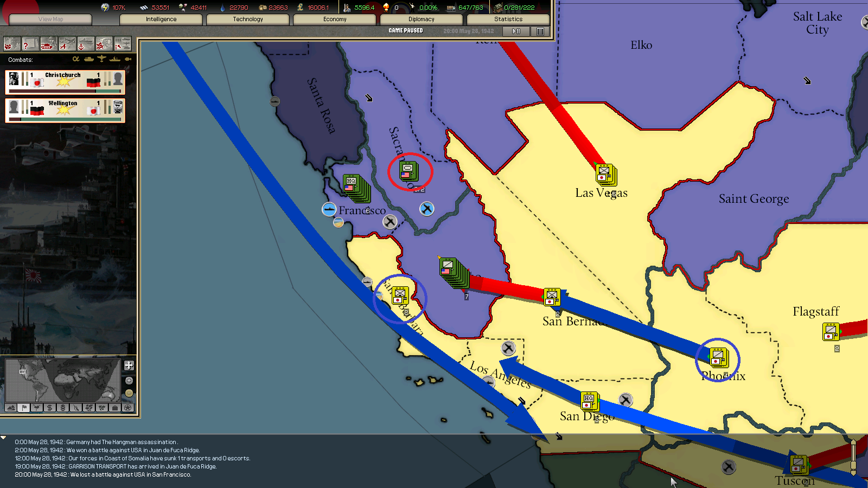
Task: Toggle the naval combat filter icon
Action: coord(114,59)
